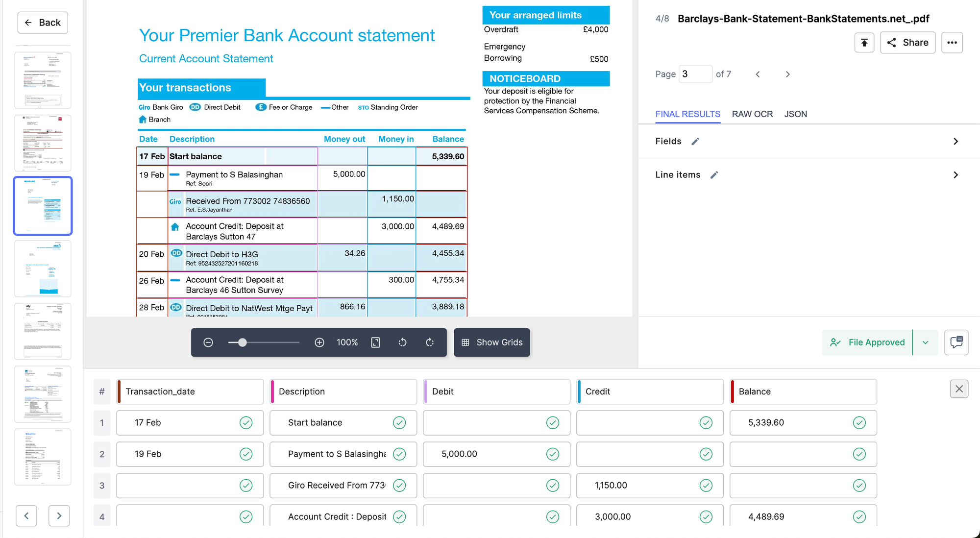
Task: Click the Share button
Action: (907, 43)
